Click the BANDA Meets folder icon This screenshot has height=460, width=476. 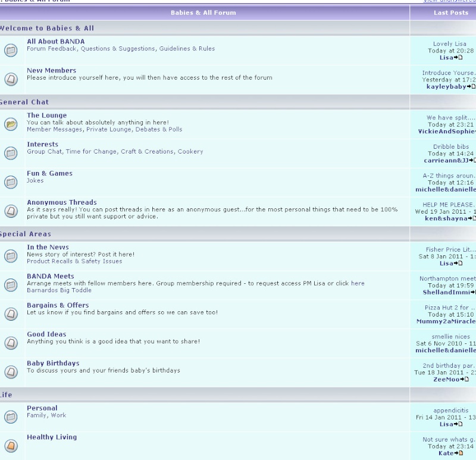[x=11, y=285]
